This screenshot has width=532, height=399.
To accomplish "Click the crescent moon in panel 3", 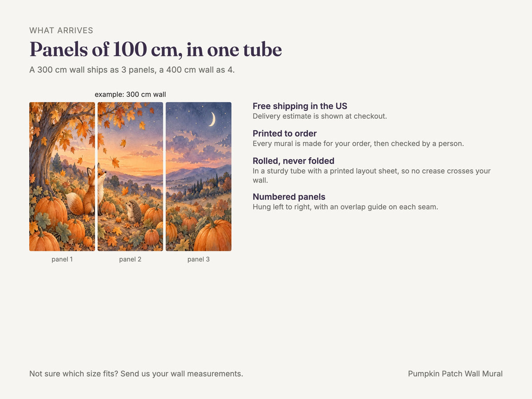I will (212, 119).
